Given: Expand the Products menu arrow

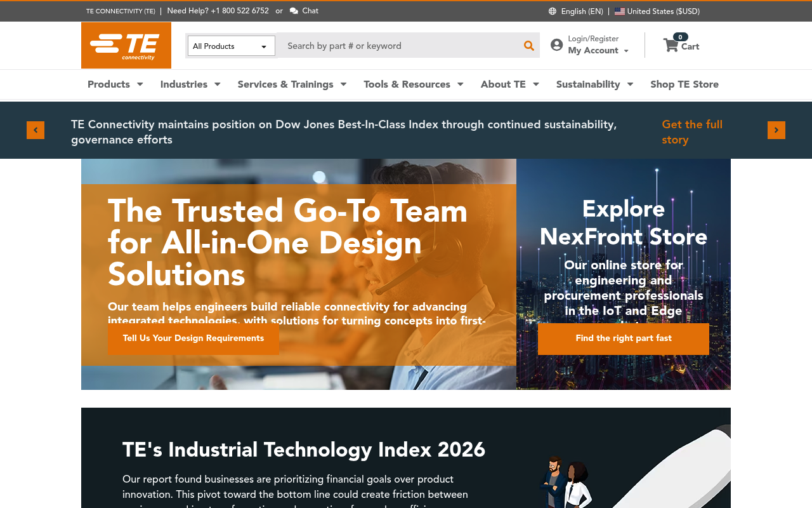Looking at the screenshot, I should pos(140,84).
